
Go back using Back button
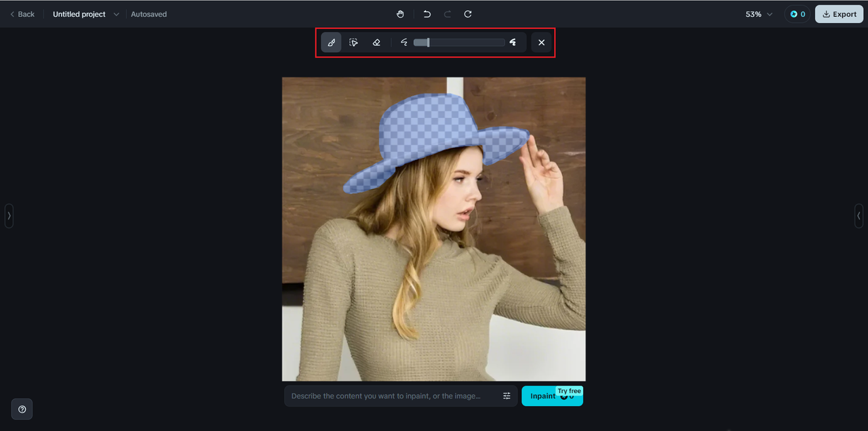coord(22,14)
